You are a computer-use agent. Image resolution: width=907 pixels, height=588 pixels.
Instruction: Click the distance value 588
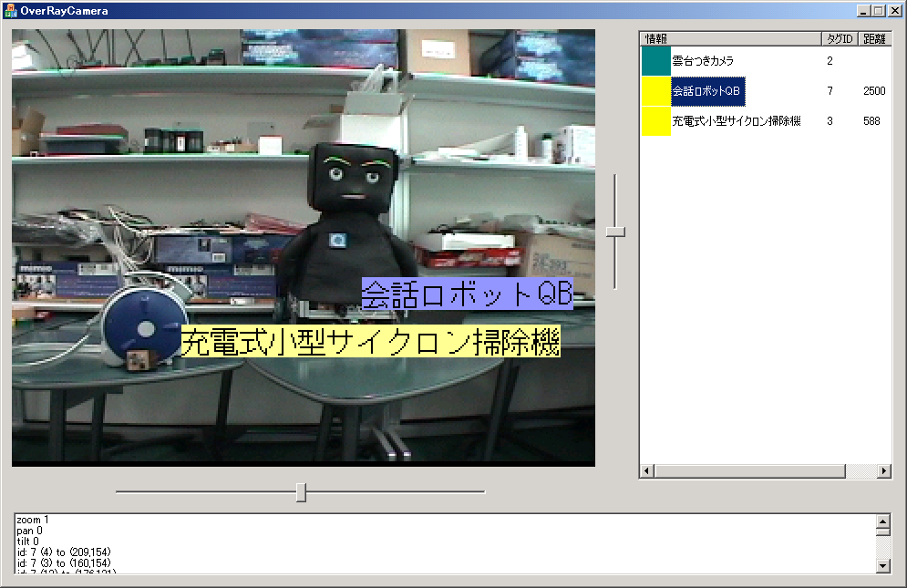click(x=871, y=121)
